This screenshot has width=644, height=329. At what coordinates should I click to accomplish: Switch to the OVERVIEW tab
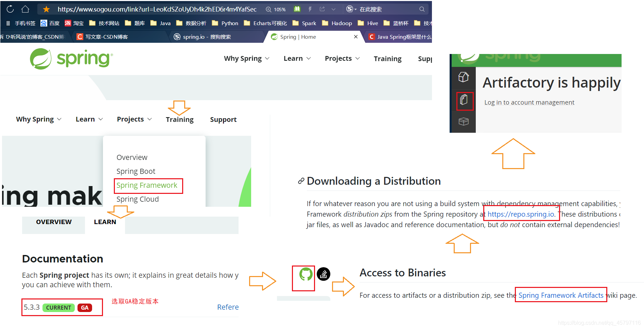click(x=54, y=222)
